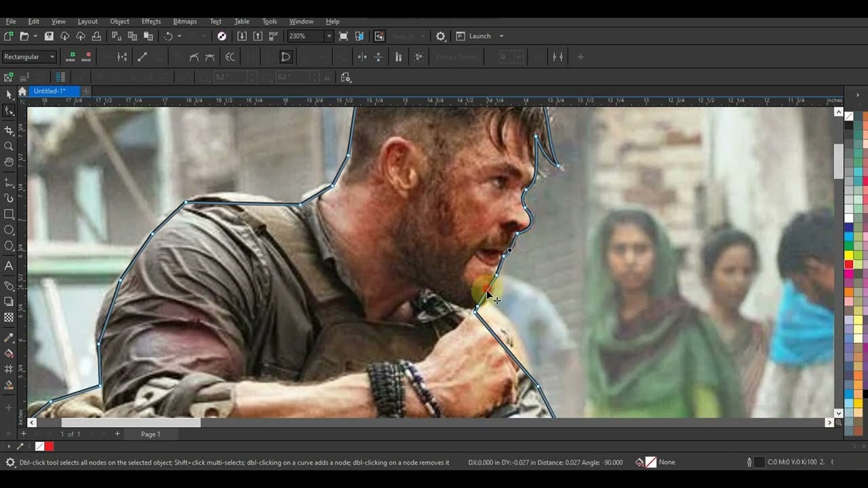
Task: Click the Options gear button
Action: tap(441, 36)
